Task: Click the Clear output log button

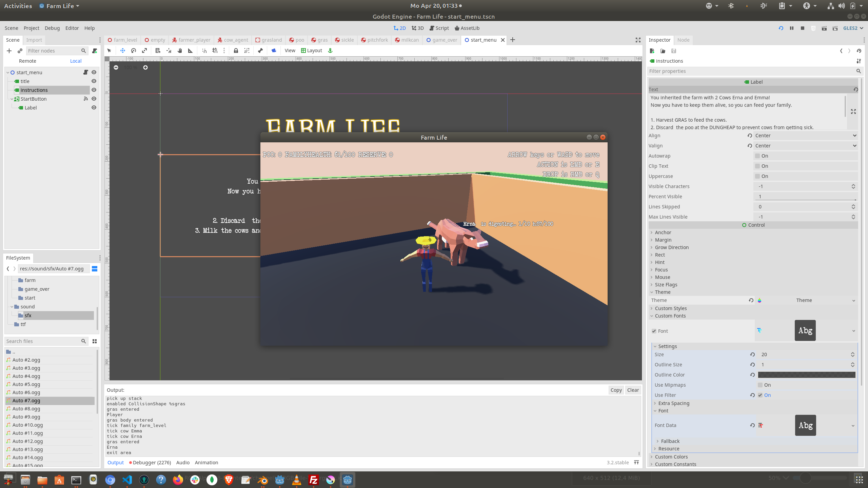Action: [x=633, y=390]
